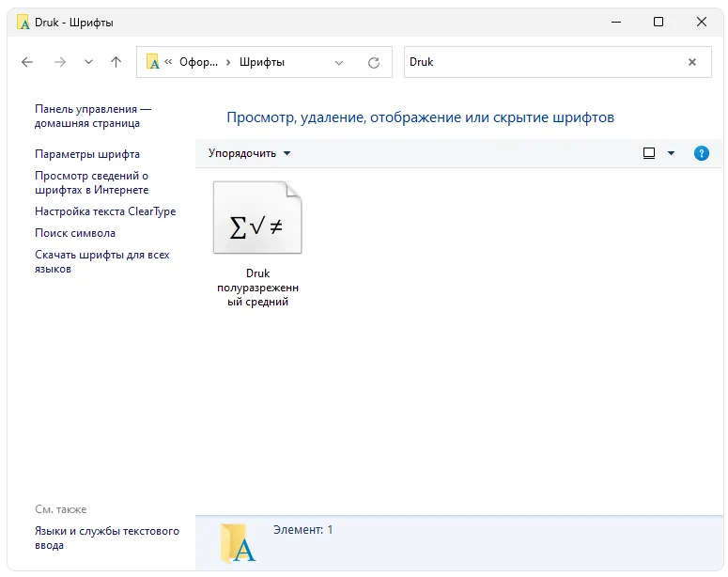Go up one folder level

point(116,62)
